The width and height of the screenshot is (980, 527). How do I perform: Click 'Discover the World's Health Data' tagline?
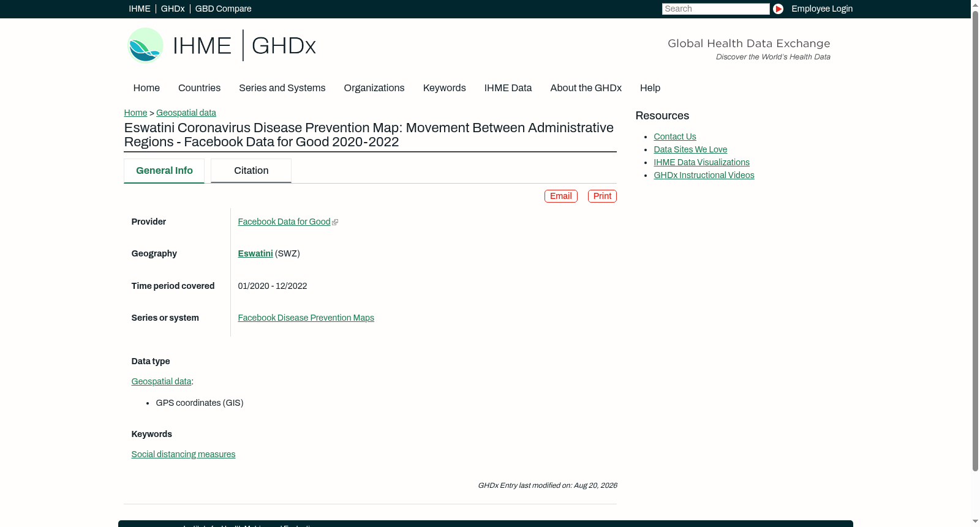(x=773, y=57)
